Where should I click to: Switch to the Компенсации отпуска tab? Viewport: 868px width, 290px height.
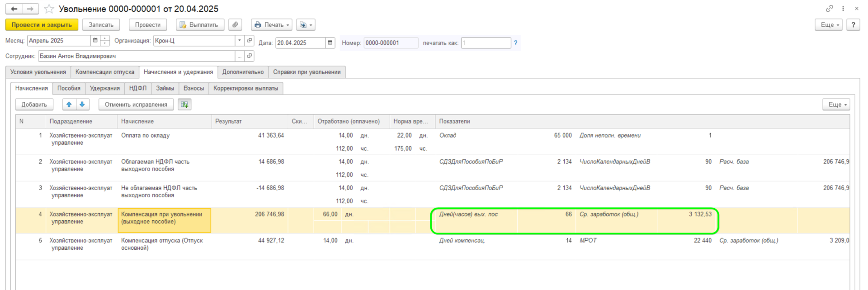(105, 72)
